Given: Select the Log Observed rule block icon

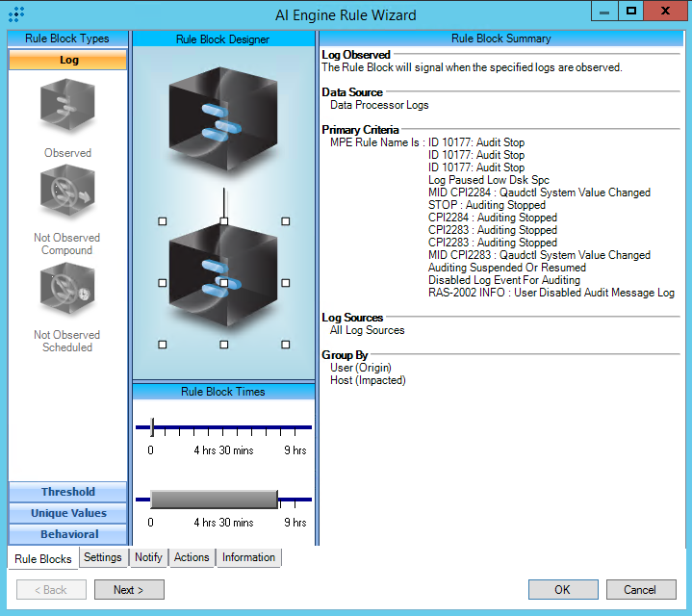Looking at the screenshot, I should point(67,108).
